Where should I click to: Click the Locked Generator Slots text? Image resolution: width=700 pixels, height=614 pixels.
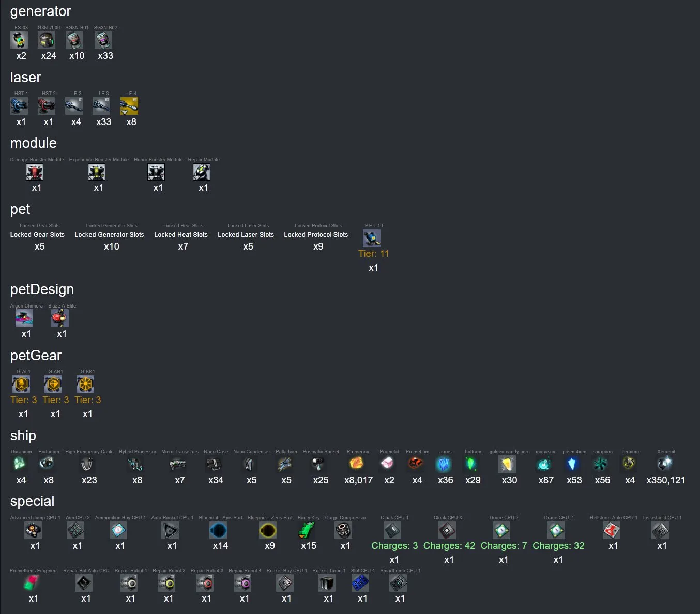click(x=109, y=235)
